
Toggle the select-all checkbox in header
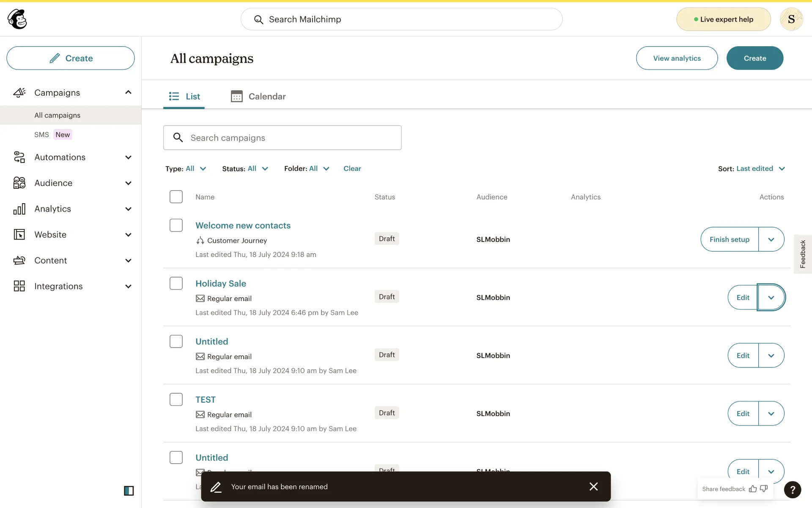[176, 197]
